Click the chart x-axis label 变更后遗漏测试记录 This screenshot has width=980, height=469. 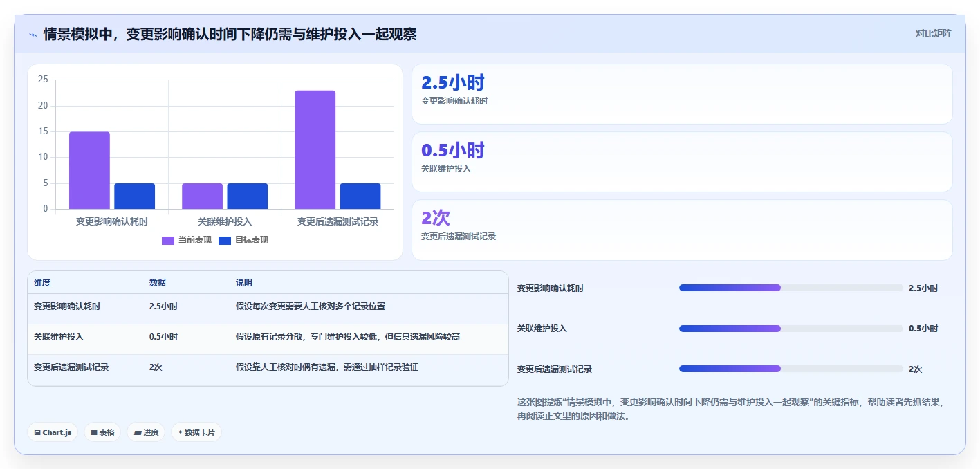tap(338, 222)
